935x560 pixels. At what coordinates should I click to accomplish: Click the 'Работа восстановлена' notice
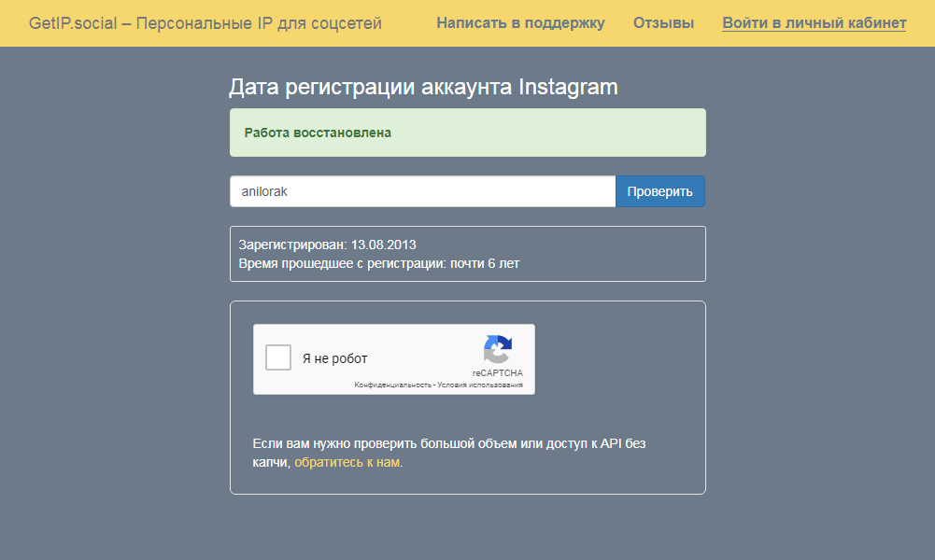(x=467, y=133)
